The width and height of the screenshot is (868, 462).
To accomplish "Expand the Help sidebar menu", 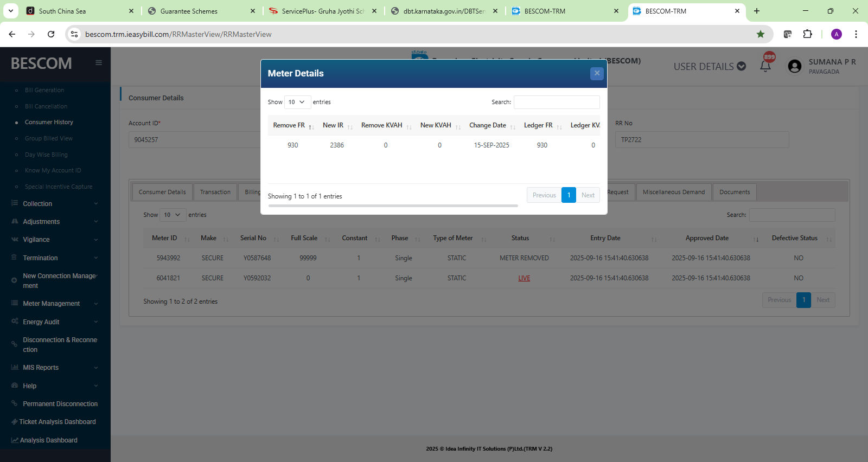I will (55, 386).
